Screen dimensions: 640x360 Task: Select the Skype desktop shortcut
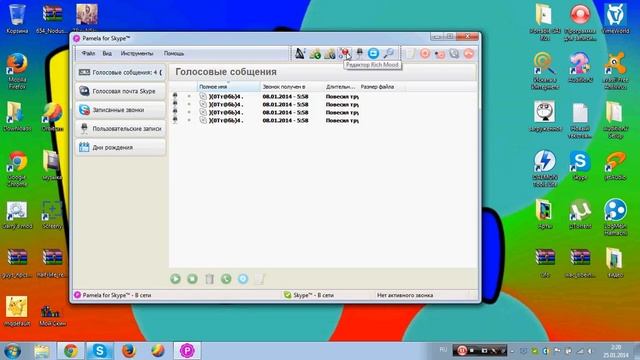(580, 165)
